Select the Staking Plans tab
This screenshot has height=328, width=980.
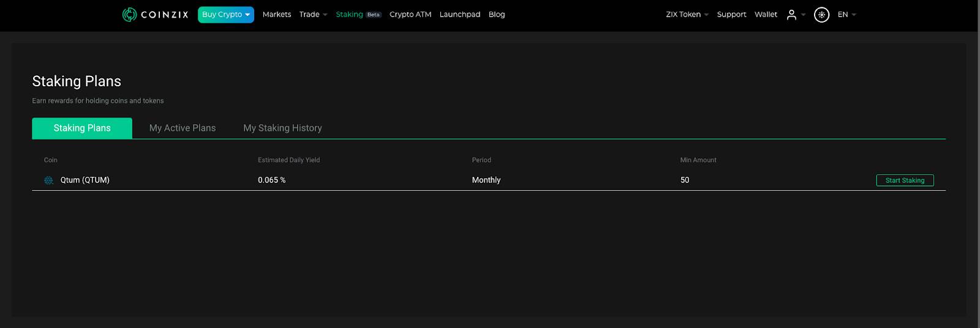coord(82,129)
